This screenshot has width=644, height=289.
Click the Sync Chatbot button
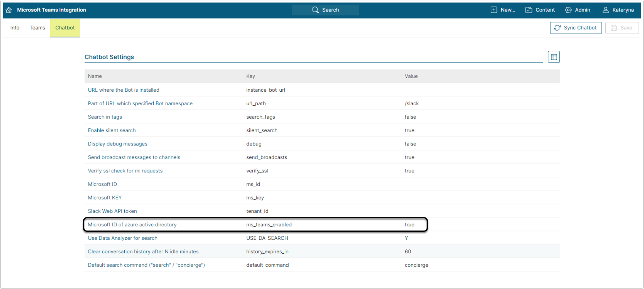pos(575,28)
